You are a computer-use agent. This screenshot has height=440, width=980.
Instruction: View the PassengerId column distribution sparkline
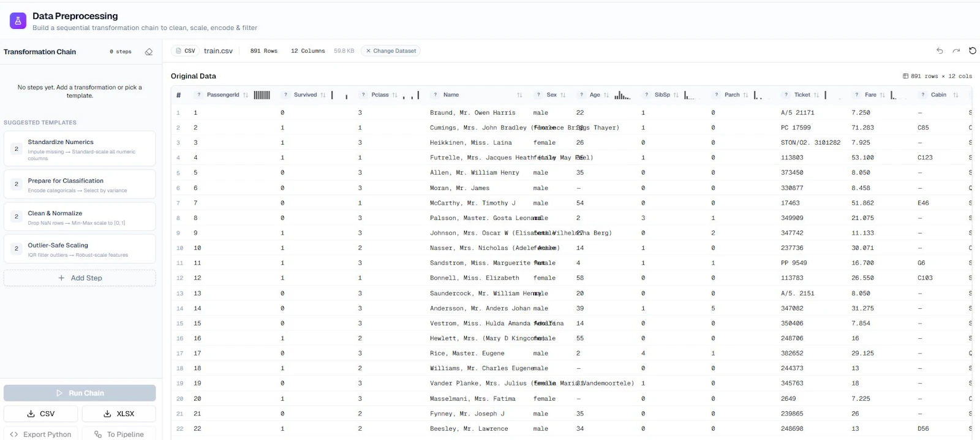tap(262, 95)
